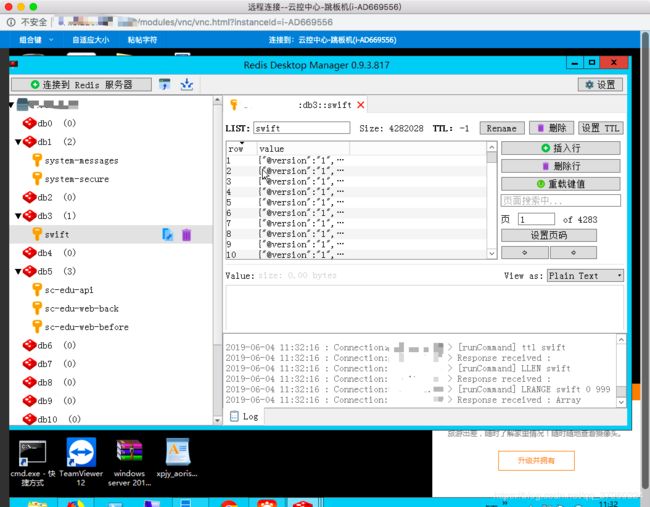
Task: Select the db4 database icon
Action: pyautogui.click(x=29, y=253)
